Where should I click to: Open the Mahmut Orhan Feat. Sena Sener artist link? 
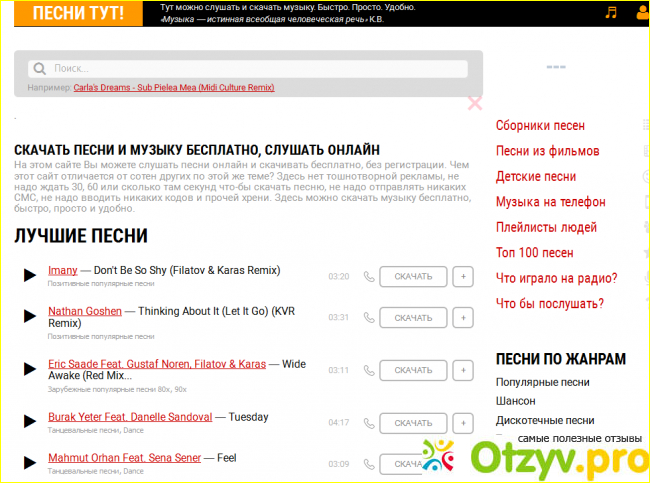123,457
